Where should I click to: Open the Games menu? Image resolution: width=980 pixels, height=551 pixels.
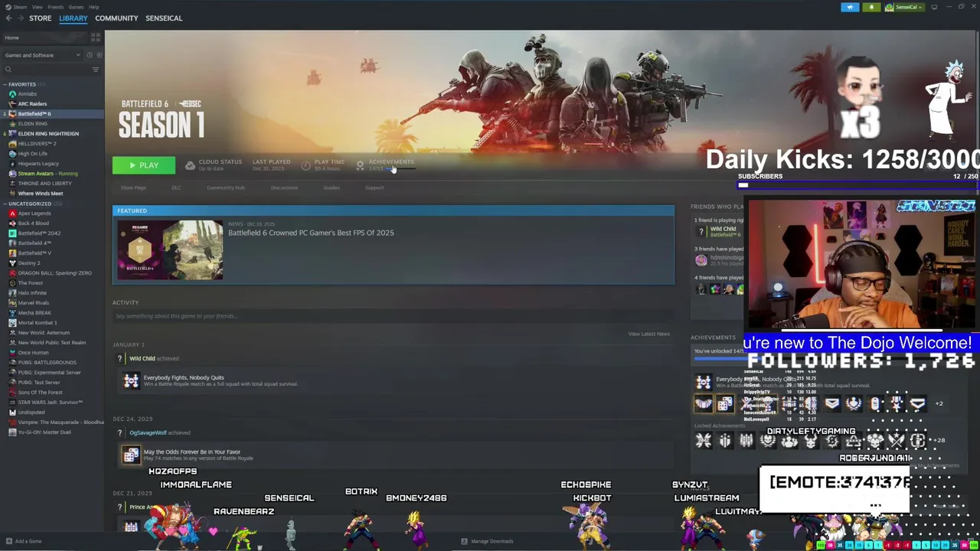click(76, 7)
